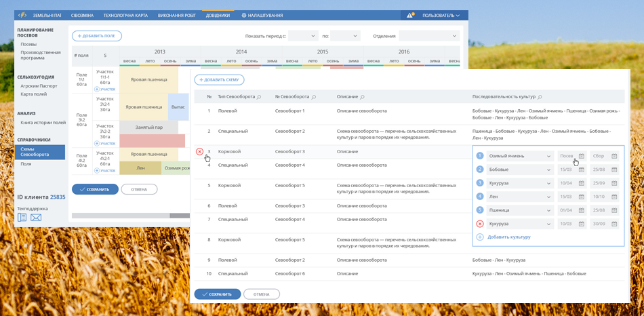The height and width of the screenshot is (316, 644).
Task: Open Книга истории полей in the sidebar
Action: click(x=43, y=123)
